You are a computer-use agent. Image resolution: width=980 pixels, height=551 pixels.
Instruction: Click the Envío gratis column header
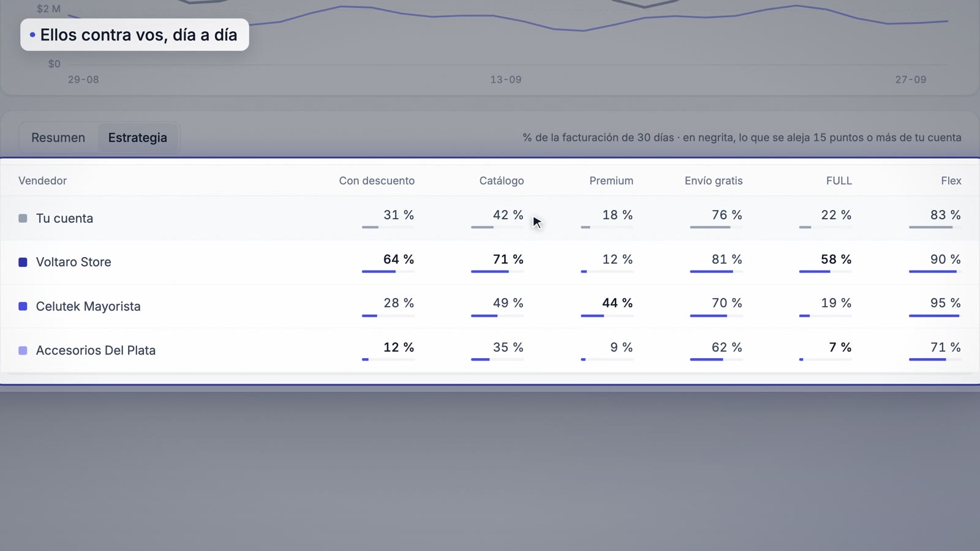coord(714,181)
